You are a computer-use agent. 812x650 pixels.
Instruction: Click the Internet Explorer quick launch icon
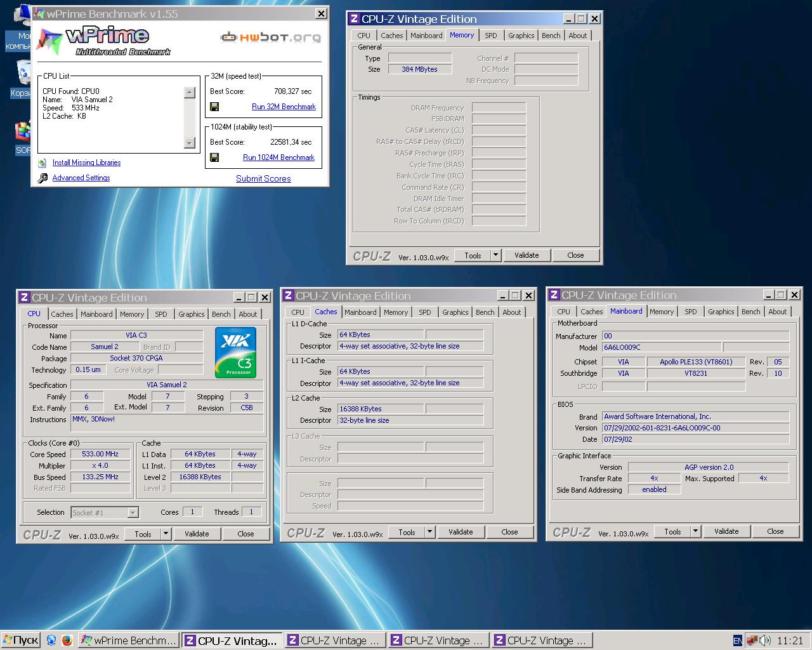click(51, 640)
